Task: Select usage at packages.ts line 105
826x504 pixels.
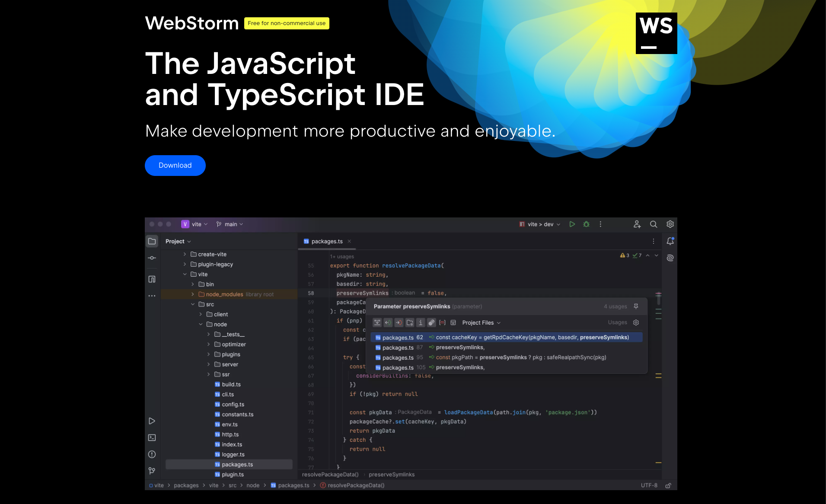Action: [507, 367]
